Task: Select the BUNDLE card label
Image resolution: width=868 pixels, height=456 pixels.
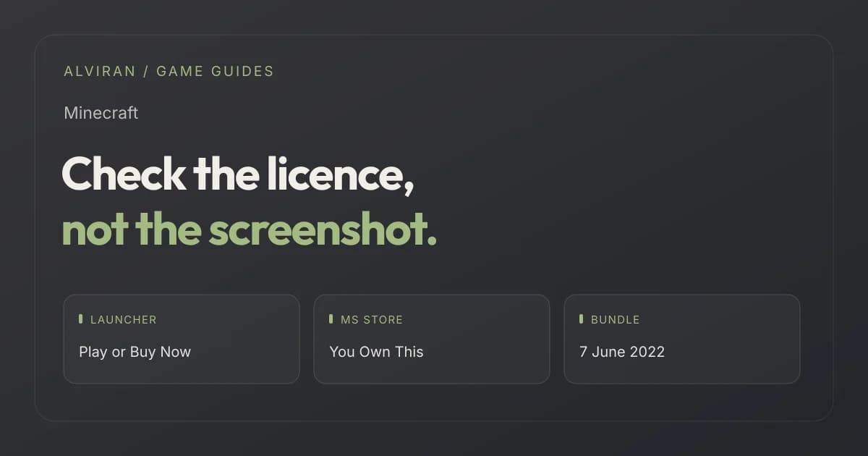Action: (616, 319)
